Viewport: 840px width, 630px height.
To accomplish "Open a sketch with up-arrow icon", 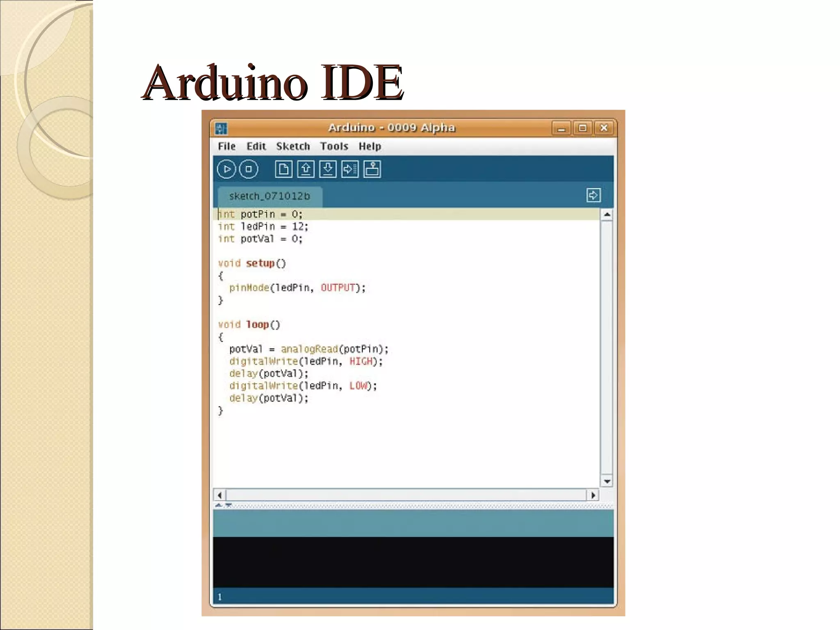I will pyautogui.click(x=306, y=169).
